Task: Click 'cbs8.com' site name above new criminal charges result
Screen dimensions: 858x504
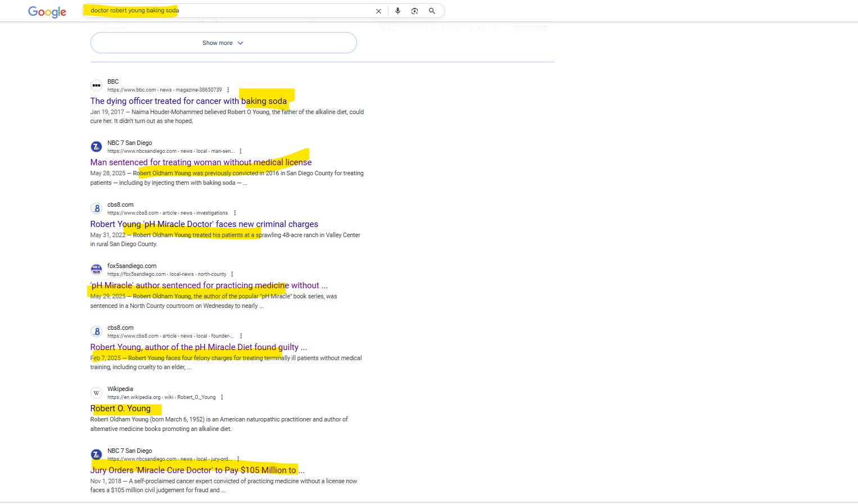Action: coord(120,205)
